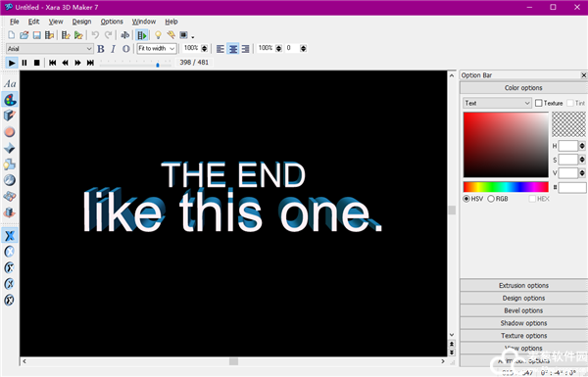588x377 pixels.
Task: Click the Undo arrow
Action: tap(95, 35)
